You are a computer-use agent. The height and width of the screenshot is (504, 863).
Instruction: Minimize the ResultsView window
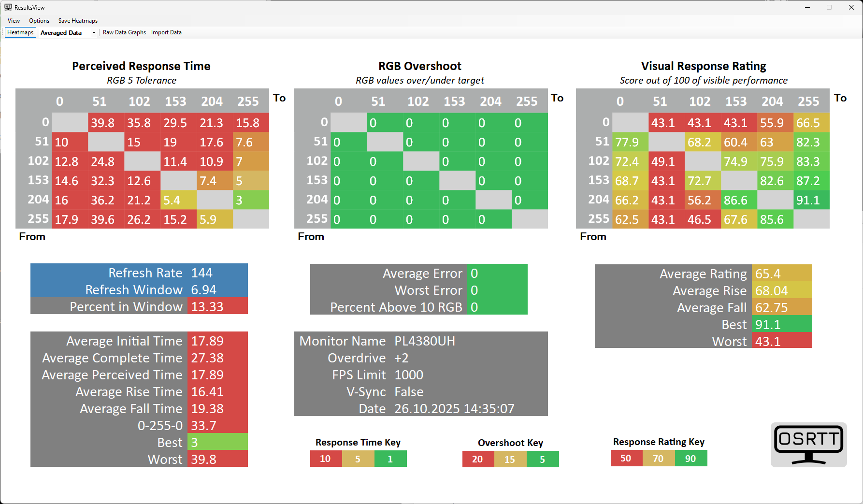pyautogui.click(x=807, y=7)
